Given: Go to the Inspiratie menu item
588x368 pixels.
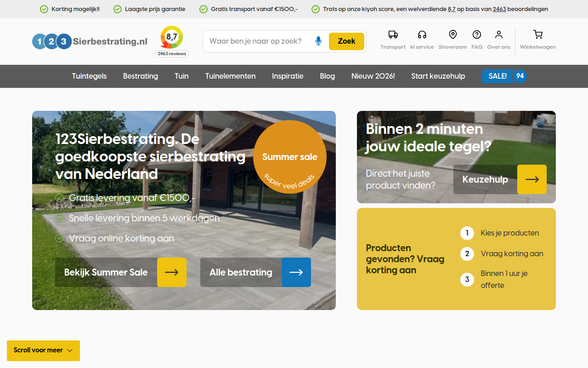Looking at the screenshot, I should (288, 76).
